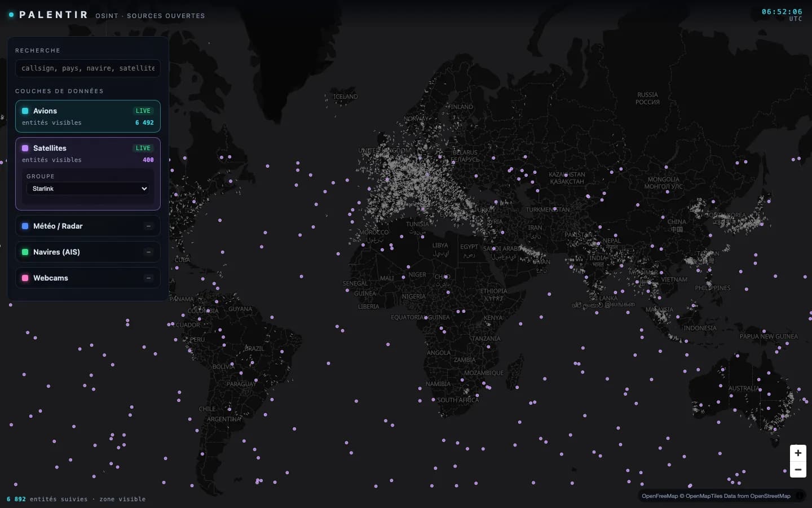
Task: Zoom in with the map plus button
Action: (798, 453)
